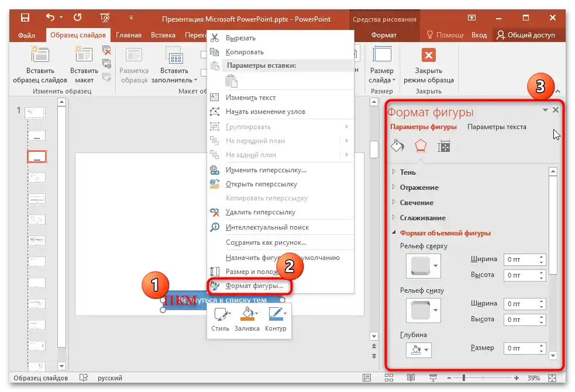Click top bevel Высота value field
The image size is (575, 392).
[x=521, y=275]
